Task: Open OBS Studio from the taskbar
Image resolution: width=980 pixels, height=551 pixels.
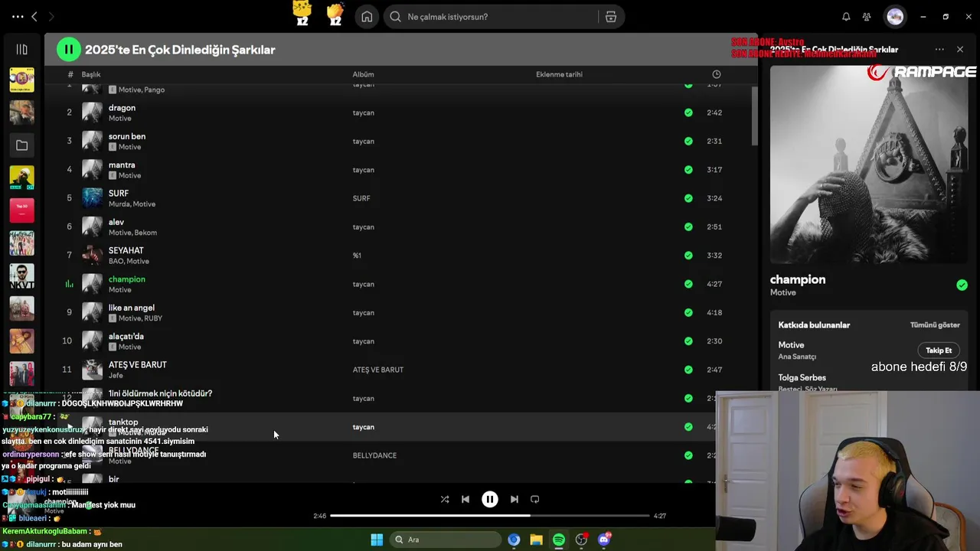Action: click(582, 540)
